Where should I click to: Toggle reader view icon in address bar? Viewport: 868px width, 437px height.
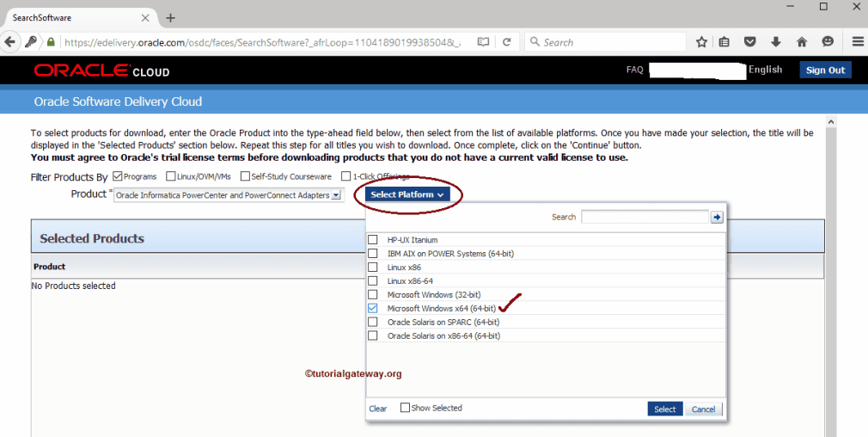483,42
